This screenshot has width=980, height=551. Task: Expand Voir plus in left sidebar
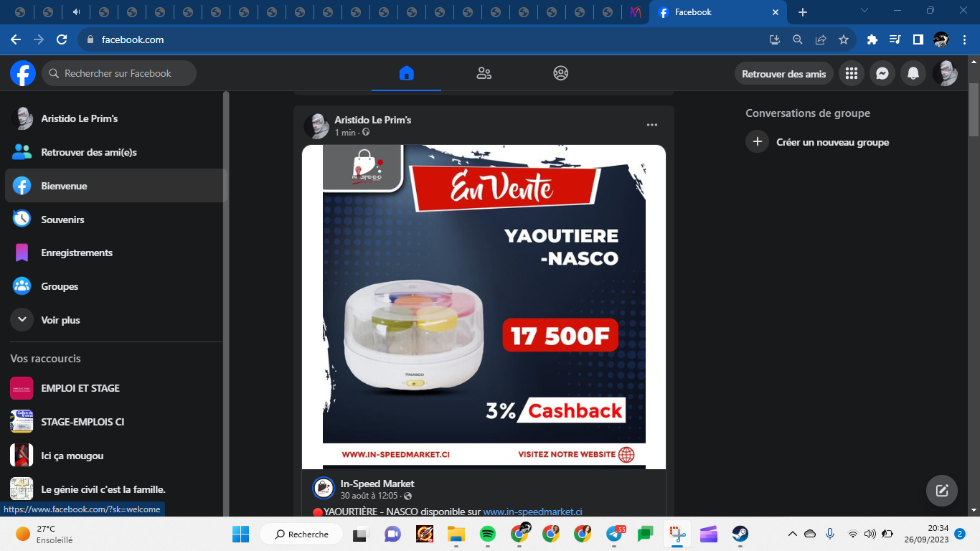coord(60,320)
